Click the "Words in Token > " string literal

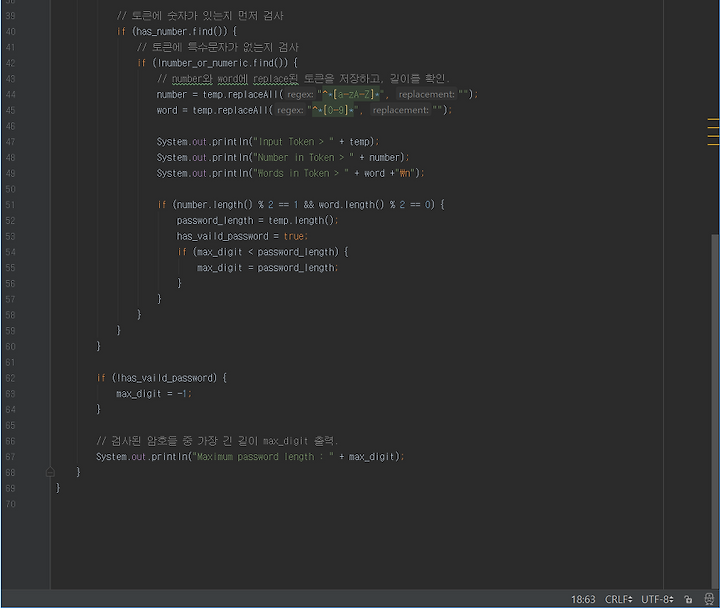click(x=301, y=173)
